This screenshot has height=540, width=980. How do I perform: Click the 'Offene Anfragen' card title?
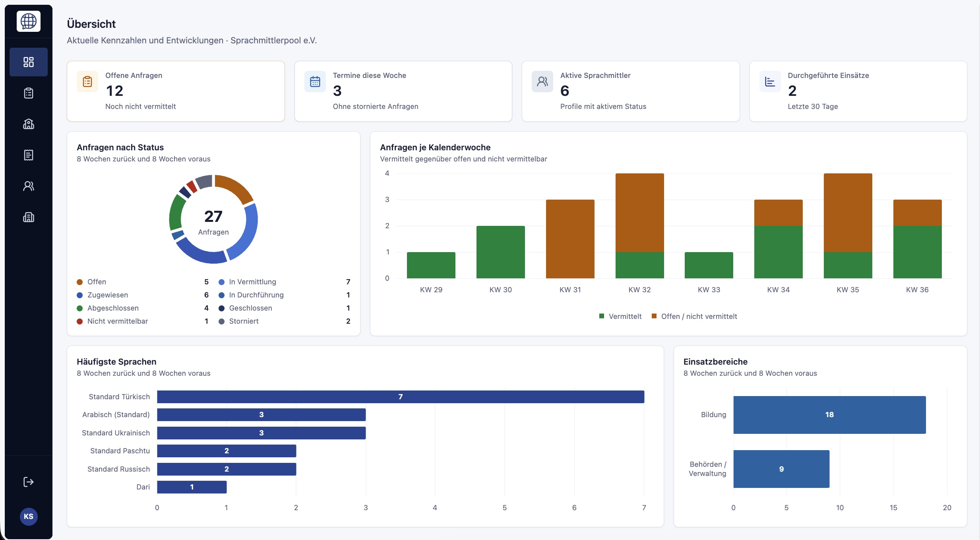tap(134, 76)
